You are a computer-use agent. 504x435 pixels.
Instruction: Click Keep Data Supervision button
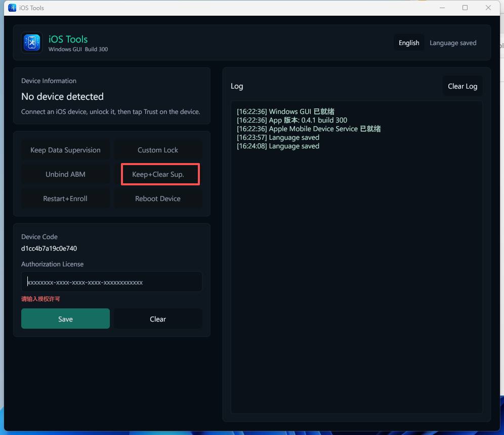65,150
